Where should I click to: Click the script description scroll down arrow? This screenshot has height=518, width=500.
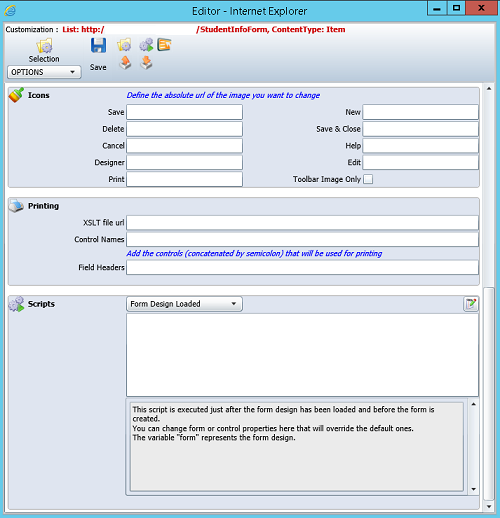click(x=473, y=489)
